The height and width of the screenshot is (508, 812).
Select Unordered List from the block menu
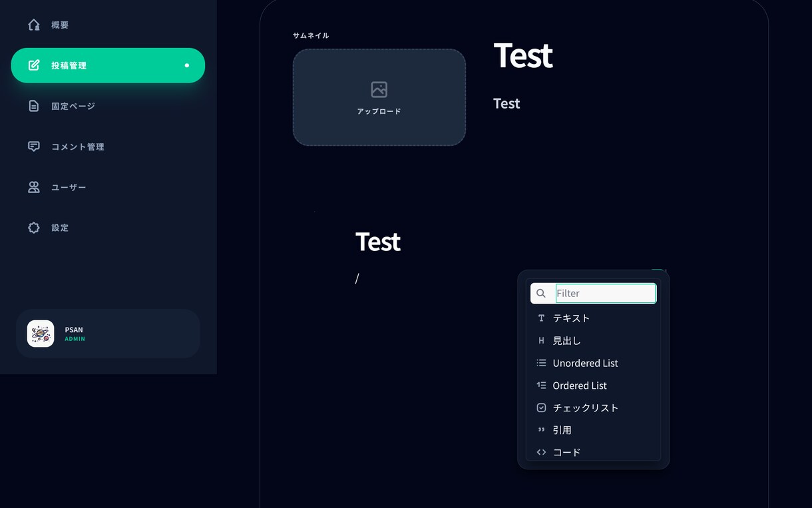(593, 363)
